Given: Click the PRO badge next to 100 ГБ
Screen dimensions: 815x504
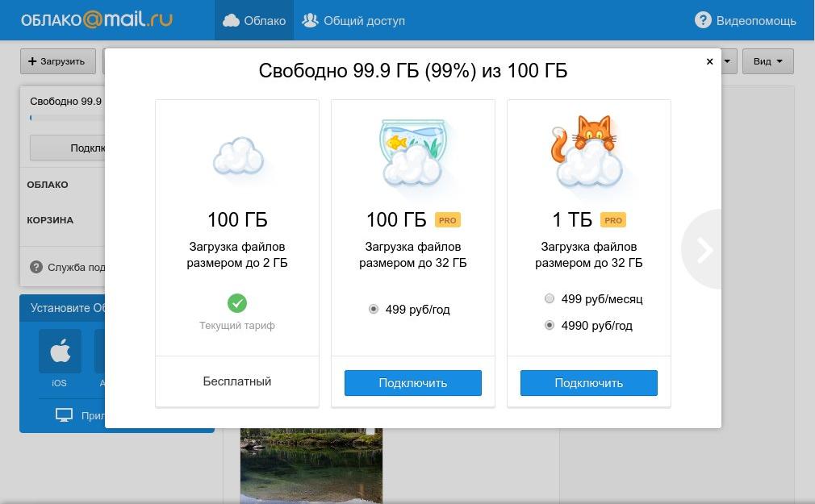Looking at the screenshot, I should tap(448, 220).
